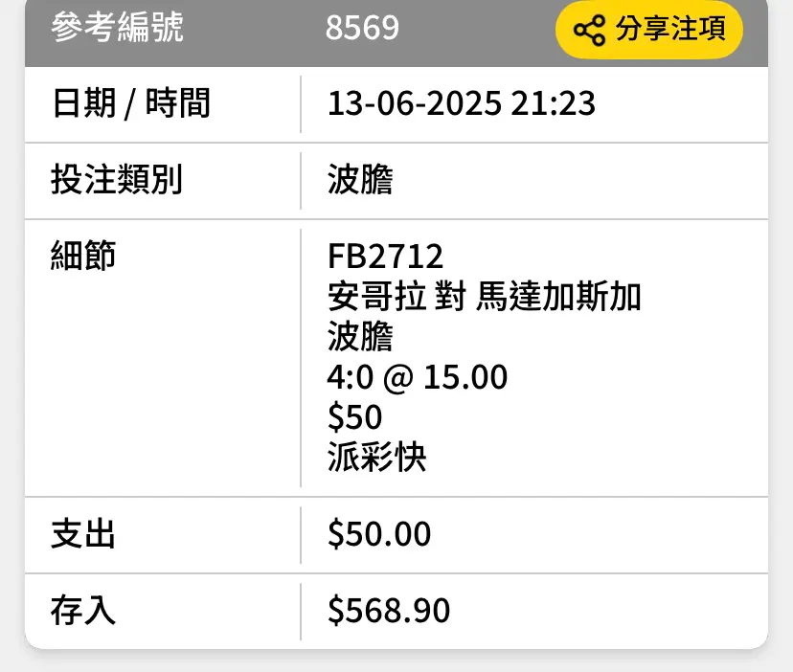Click the match name 安哥拉 對 馬達加斯加
The image size is (793, 672).
point(485,297)
